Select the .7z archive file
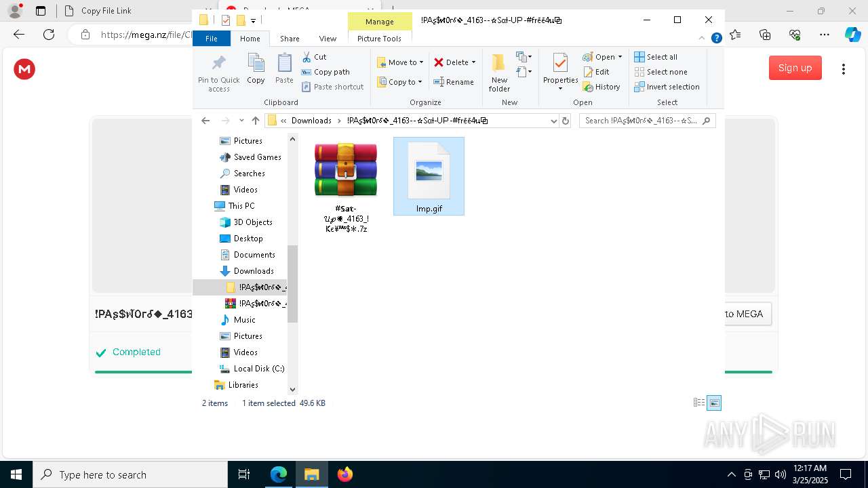Screen dimensions: 868x488 (x=346, y=187)
